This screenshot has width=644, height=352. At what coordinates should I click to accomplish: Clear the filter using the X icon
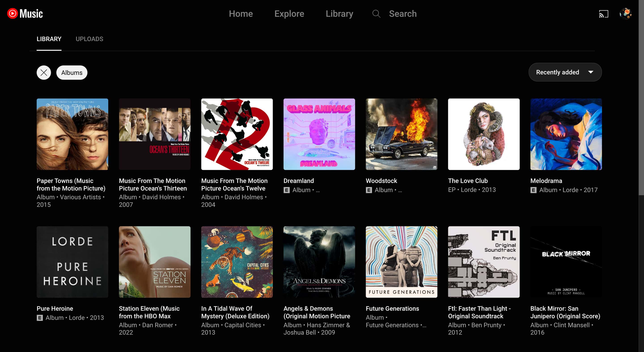click(44, 73)
